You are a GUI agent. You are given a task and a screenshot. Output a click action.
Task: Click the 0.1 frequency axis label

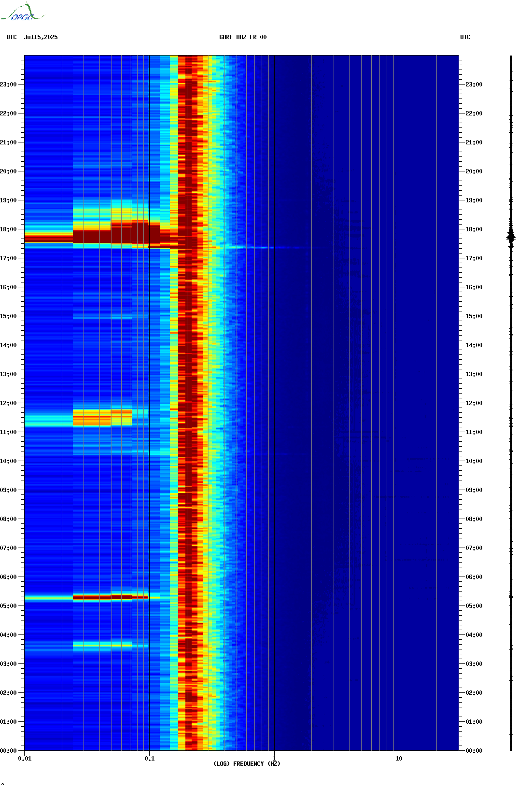150,759
